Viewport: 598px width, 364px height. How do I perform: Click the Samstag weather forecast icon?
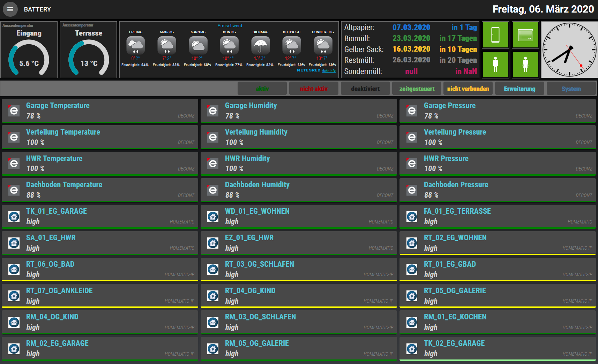[167, 45]
